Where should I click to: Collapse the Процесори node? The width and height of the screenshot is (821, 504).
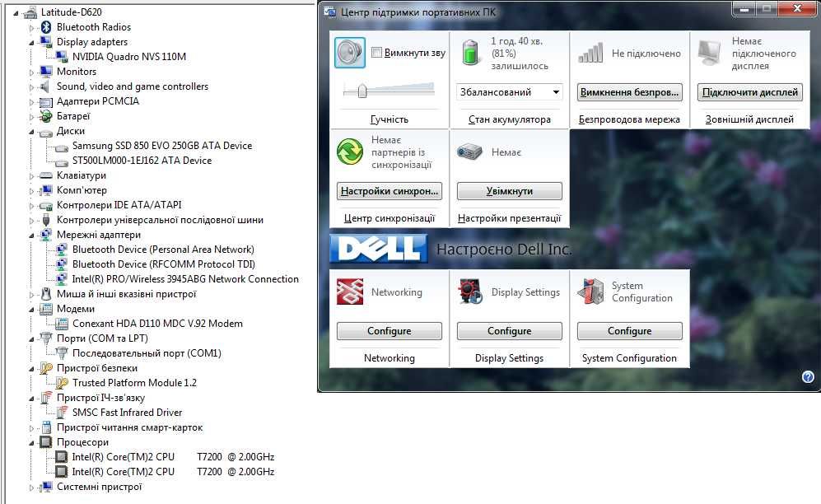(x=31, y=443)
